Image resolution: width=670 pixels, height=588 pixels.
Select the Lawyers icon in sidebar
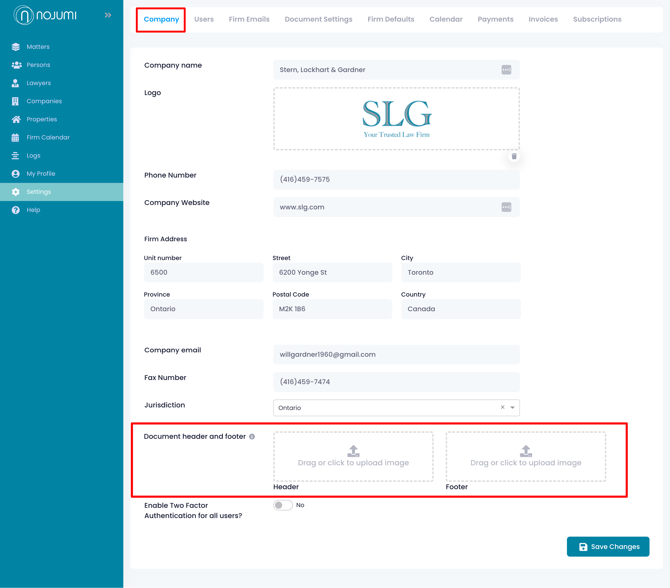[x=16, y=83]
